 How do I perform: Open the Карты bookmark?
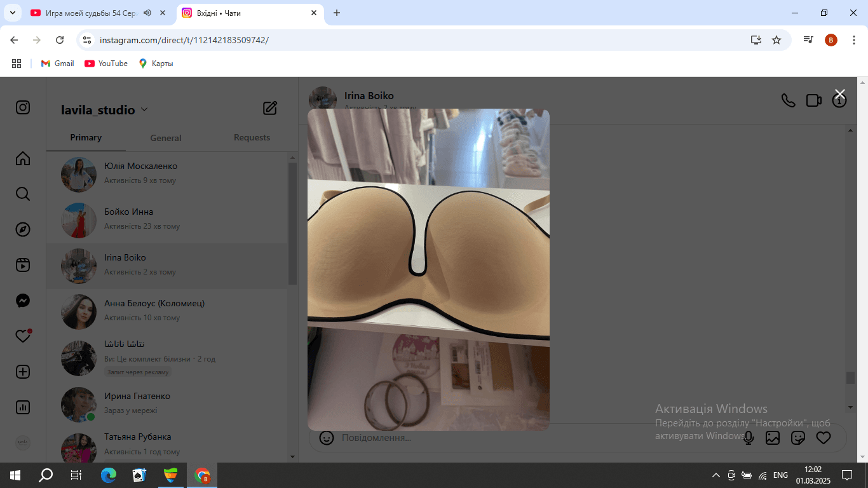pyautogui.click(x=156, y=64)
